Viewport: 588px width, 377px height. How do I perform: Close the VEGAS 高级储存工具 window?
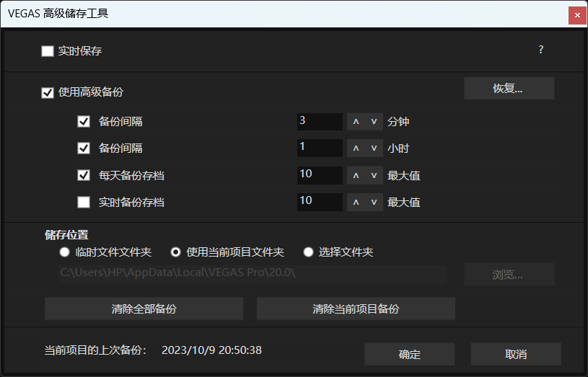tap(577, 15)
